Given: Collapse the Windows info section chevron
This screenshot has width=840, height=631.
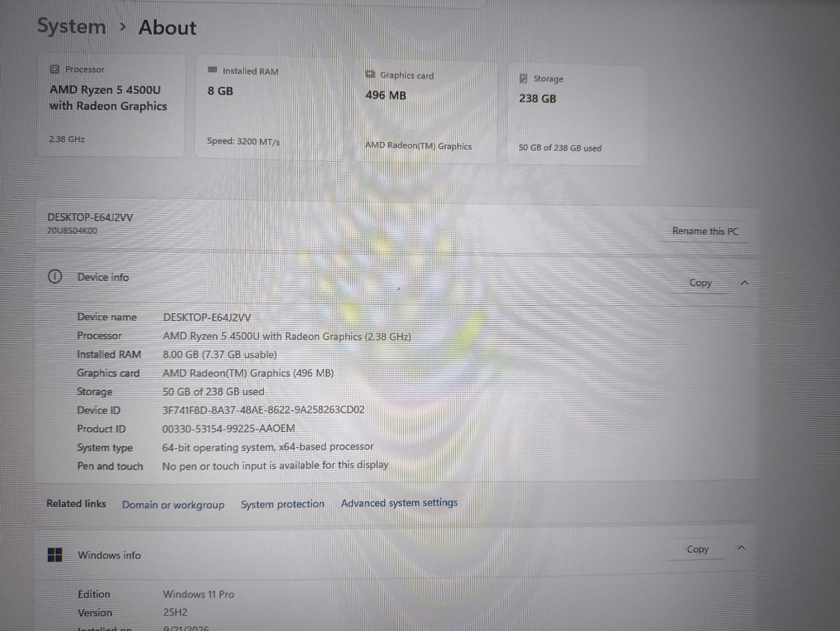Looking at the screenshot, I should 741,548.
